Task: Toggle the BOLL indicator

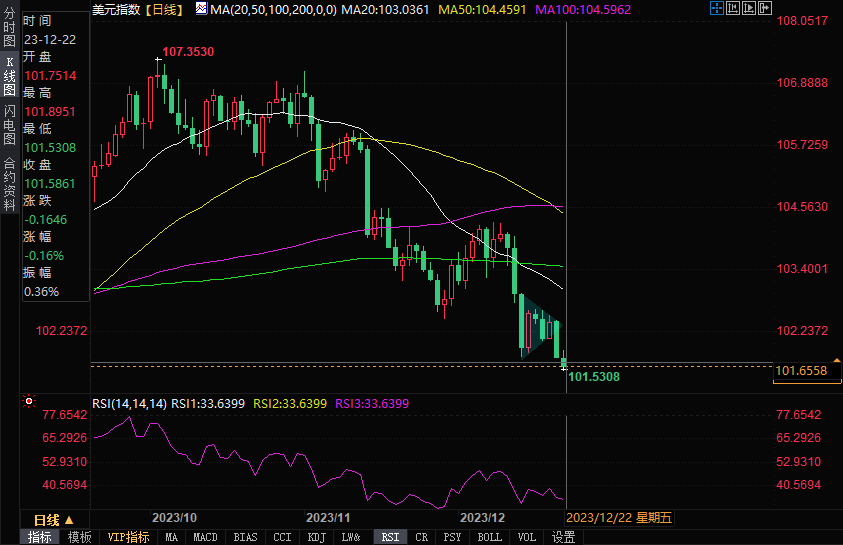Action: point(489,537)
